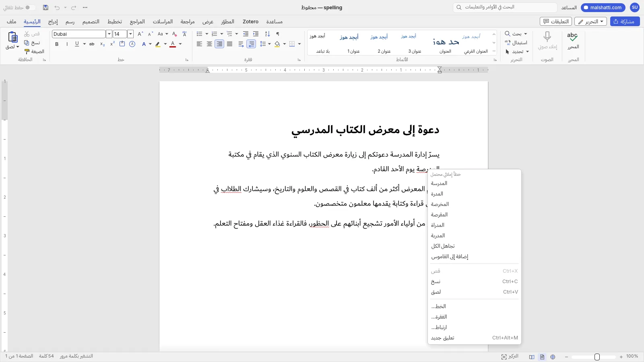Click the Dictate (إملاء صوتي) microphone icon
644x362 pixels.
[x=547, y=37]
